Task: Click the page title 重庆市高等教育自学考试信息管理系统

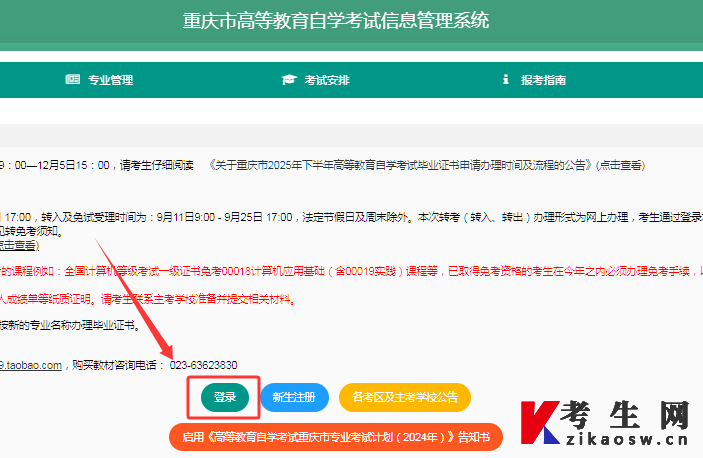Action: coord(336,21)
